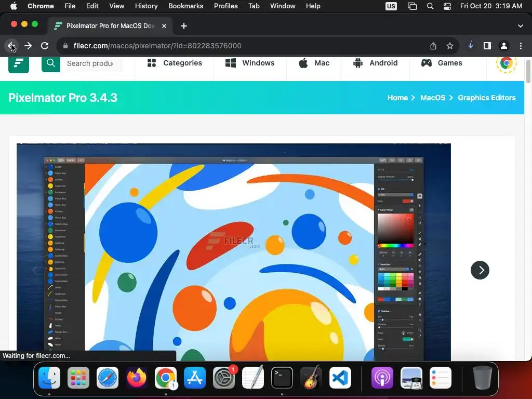Follow the Home breadcrumb link
The image size is (532, 399).
pos(397,98)
